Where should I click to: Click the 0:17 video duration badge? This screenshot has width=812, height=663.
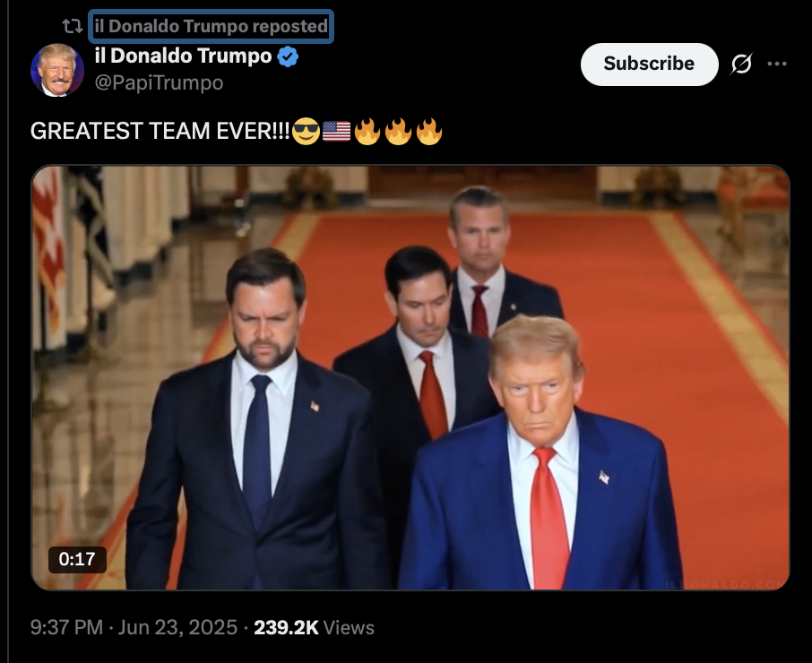click(77, 559)
